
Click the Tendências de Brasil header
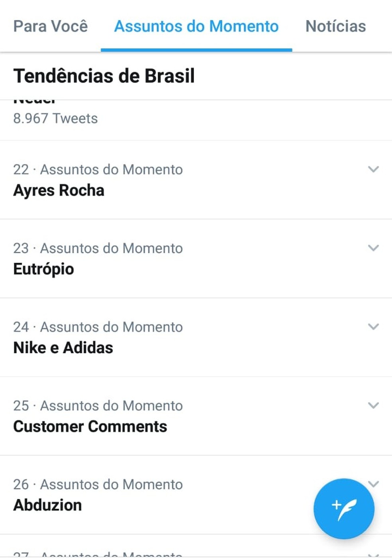104,76
